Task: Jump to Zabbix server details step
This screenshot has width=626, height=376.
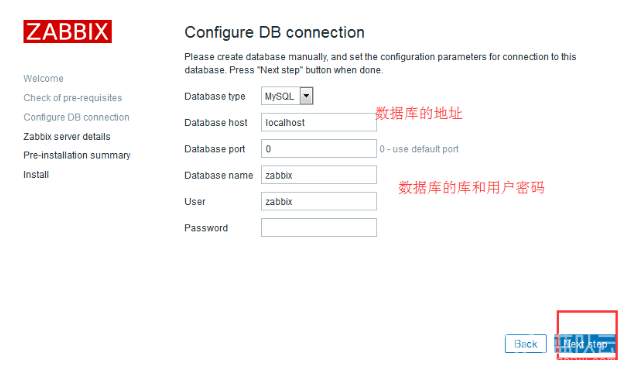Action: pos(67,137)
